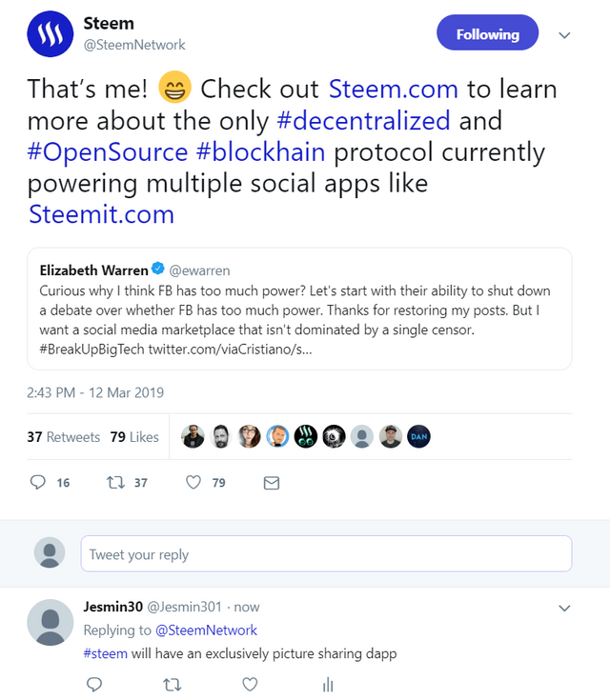Like the tweet via heart icon showing 79
The image size is (610, 700).
[193, 482]
